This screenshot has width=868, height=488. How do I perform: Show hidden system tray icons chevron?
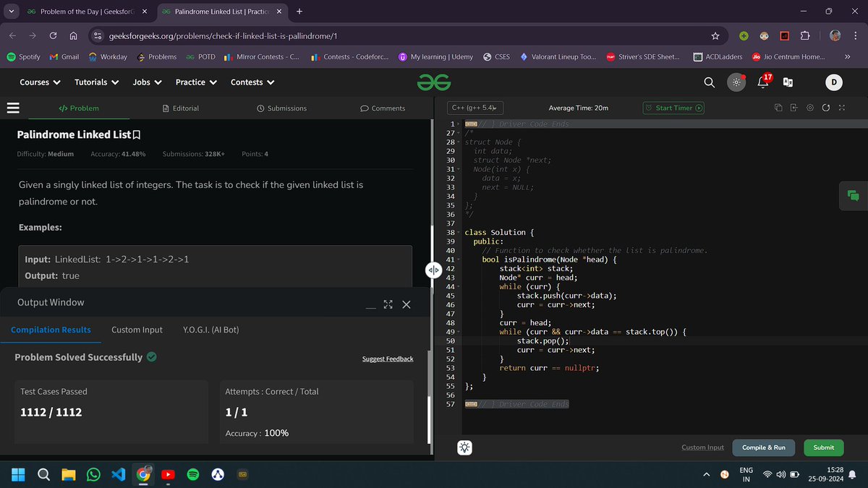click(x=707, y=475)
